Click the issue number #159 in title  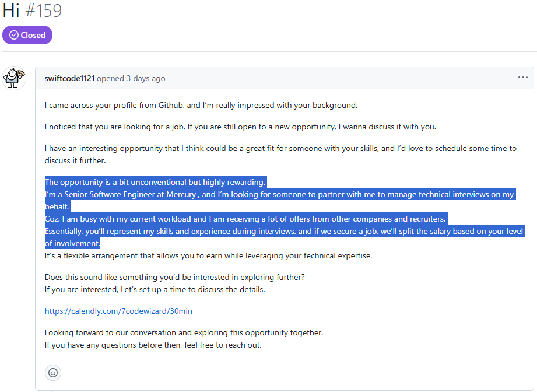(44, 10)
